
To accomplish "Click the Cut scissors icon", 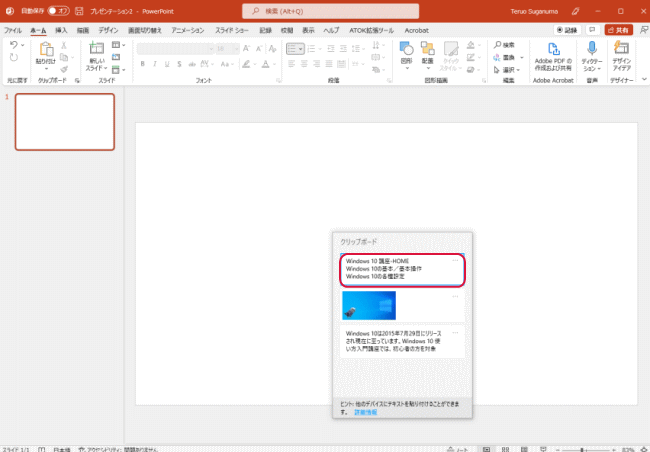I will (64, 45).
